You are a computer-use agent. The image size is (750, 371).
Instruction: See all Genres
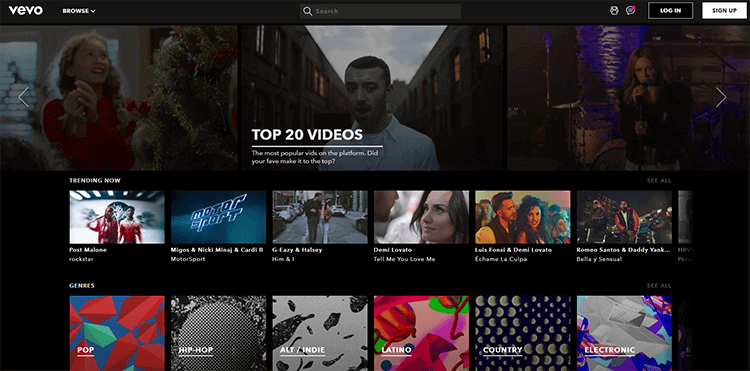[659, 286]
